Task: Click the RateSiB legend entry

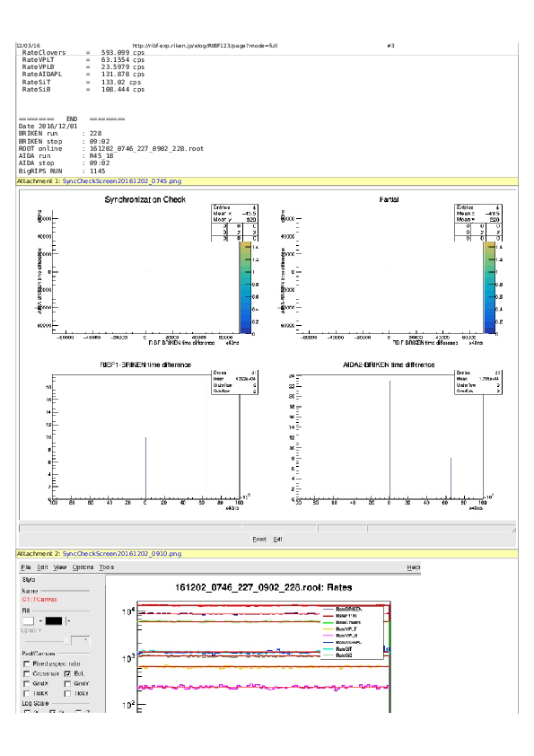Action: point(338,655)
